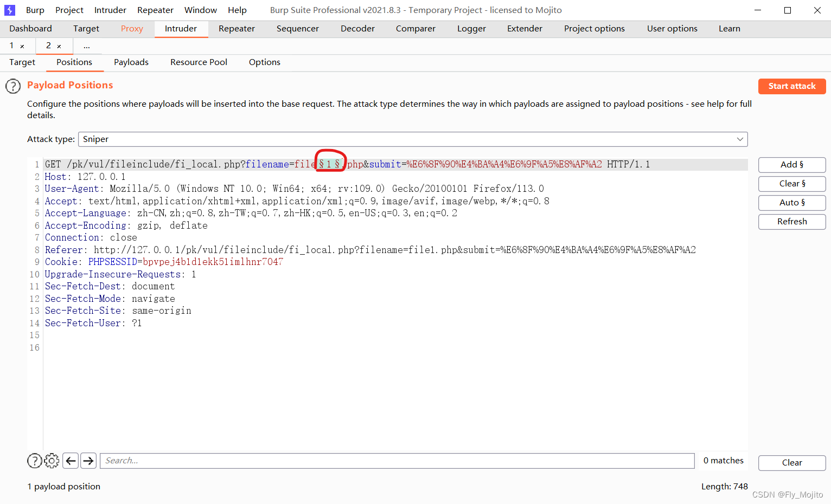Open the Positions sub-tab
The height and width of the screenshot is (504, 831).
[x=74, y=62]
